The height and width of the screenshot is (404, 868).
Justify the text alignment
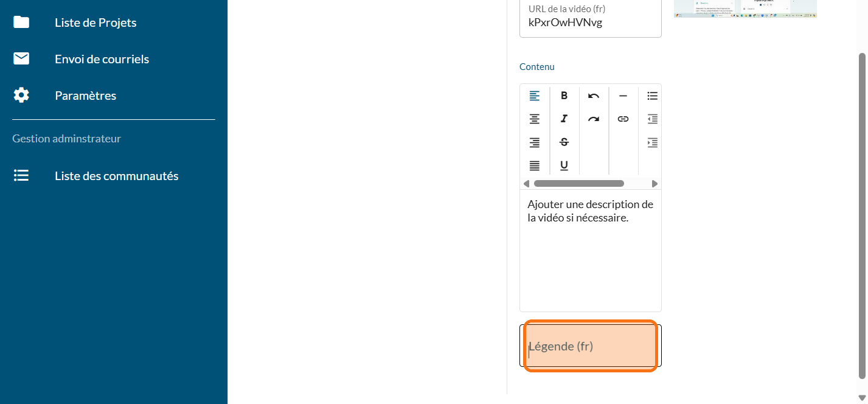534,165
